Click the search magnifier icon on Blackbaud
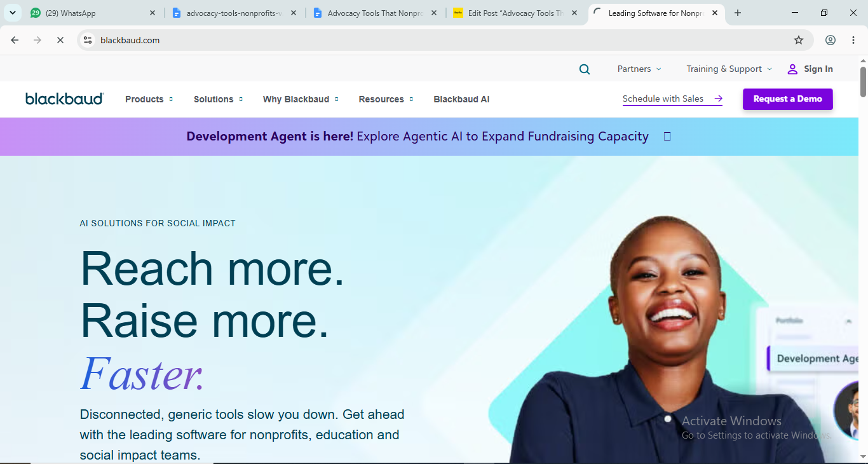Image resolution: width=868 pixels, height=464 pixels. (x=585, y=69)
